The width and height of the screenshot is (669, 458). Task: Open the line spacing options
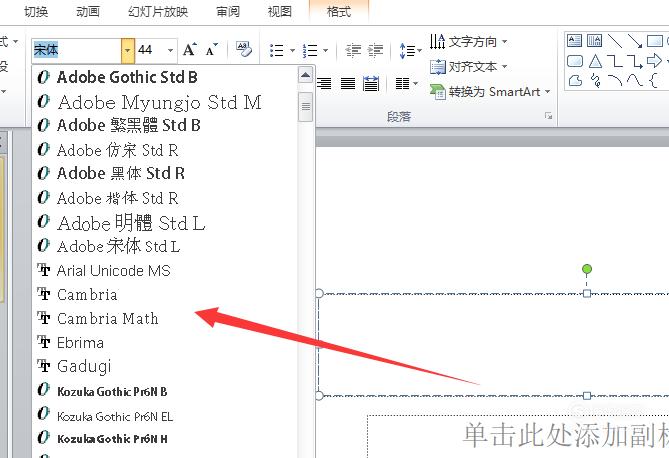coord(410,51)
